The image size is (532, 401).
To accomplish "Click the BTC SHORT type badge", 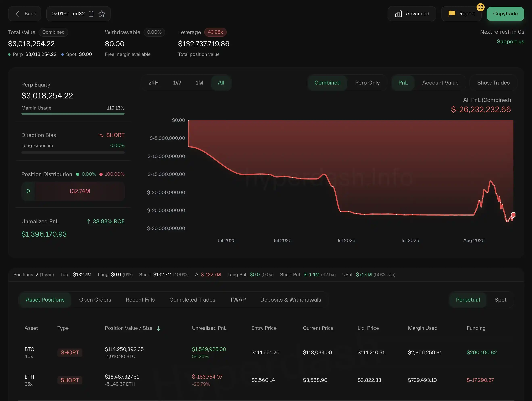I will coord(70,353).
